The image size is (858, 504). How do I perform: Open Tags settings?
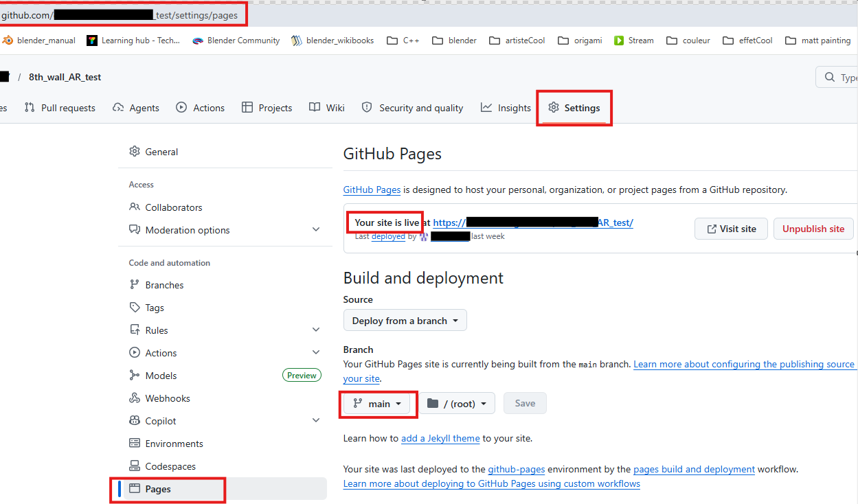tap(225, 308)
